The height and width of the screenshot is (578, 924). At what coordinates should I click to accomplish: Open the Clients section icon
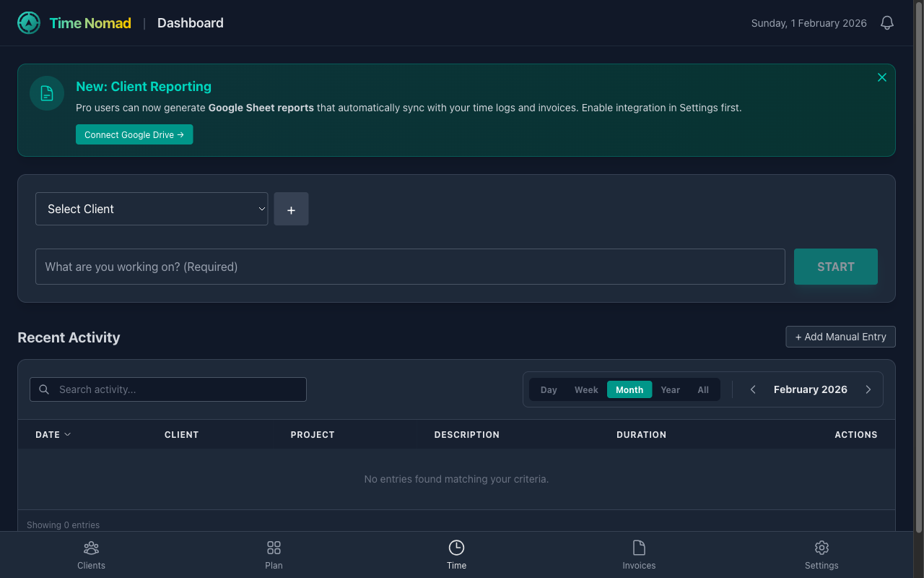coord(91,548)
